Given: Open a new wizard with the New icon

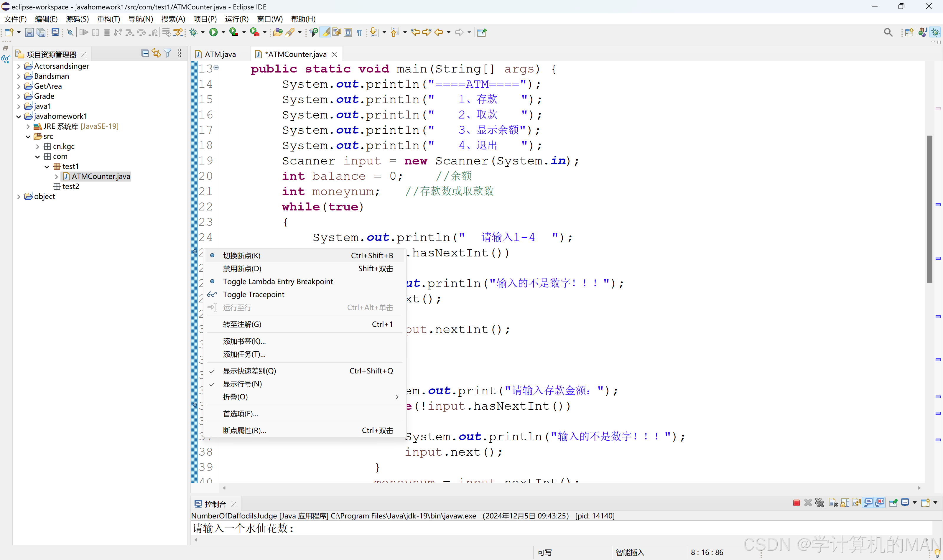Looking at the screenshot, I should (9, 32).
